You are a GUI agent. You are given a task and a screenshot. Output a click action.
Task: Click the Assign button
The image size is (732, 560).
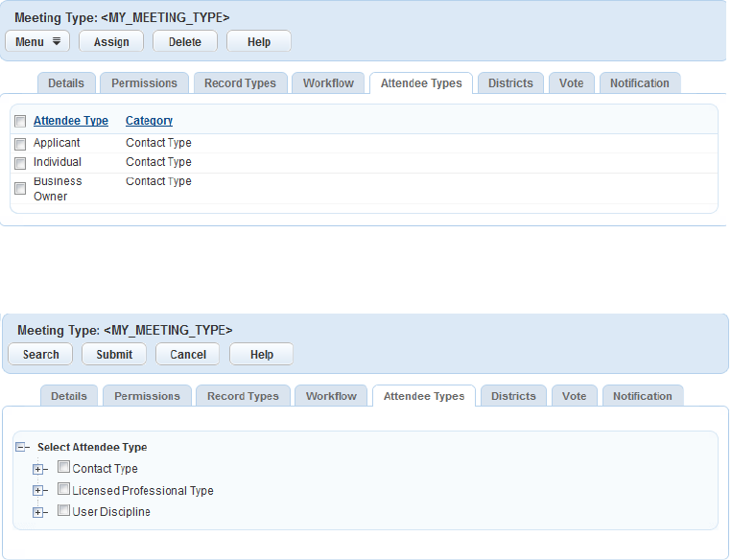pyautogui.click(x=111, y=41)
